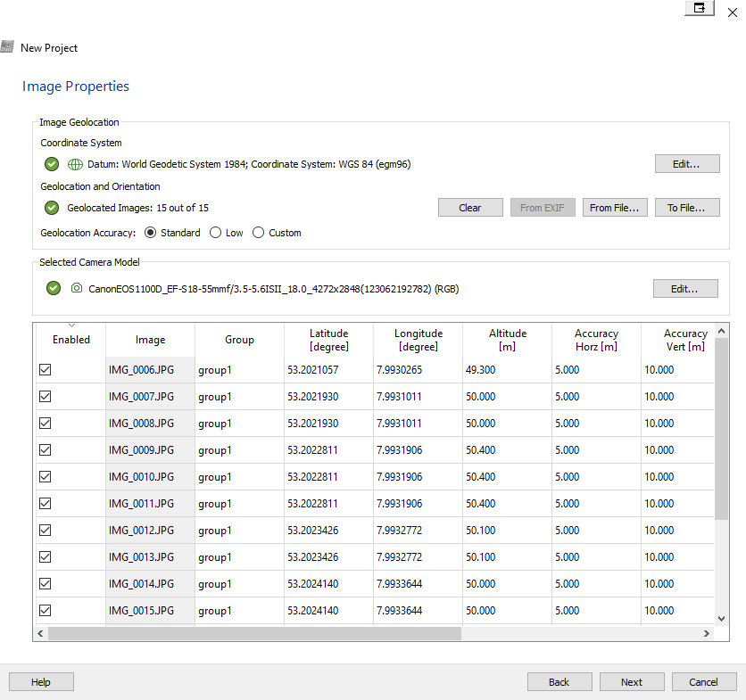Screen dimensions: 746x700
Task: Click the Pix4D logo icon by New Project
Action: click(7, 47)
